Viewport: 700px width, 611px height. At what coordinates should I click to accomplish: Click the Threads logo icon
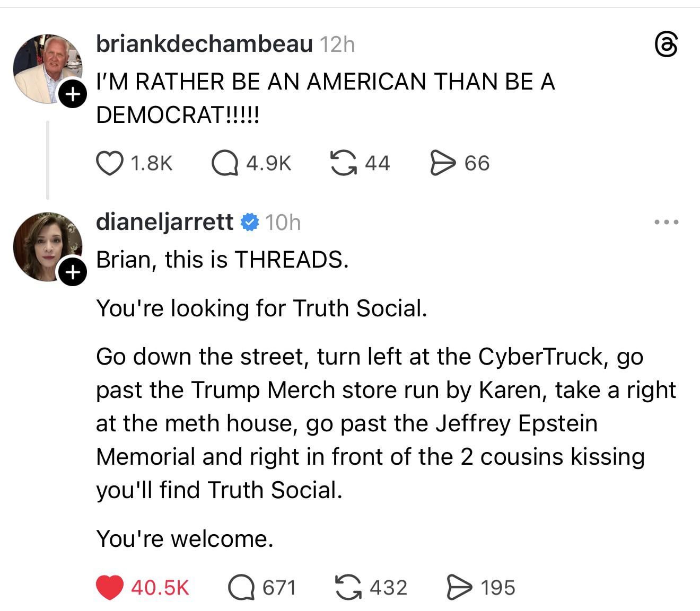tap(666, 45)
